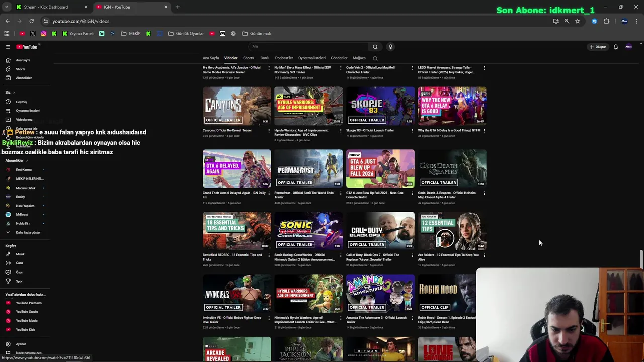The width and height of the screenshot is (644, 362).
Task: Open options for Canyons Re-Reveal Teaser video
Action: [269, 130]
